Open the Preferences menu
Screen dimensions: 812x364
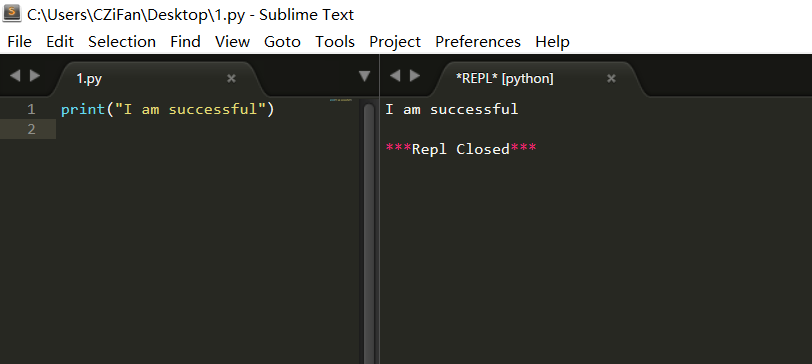click(478, 41)
